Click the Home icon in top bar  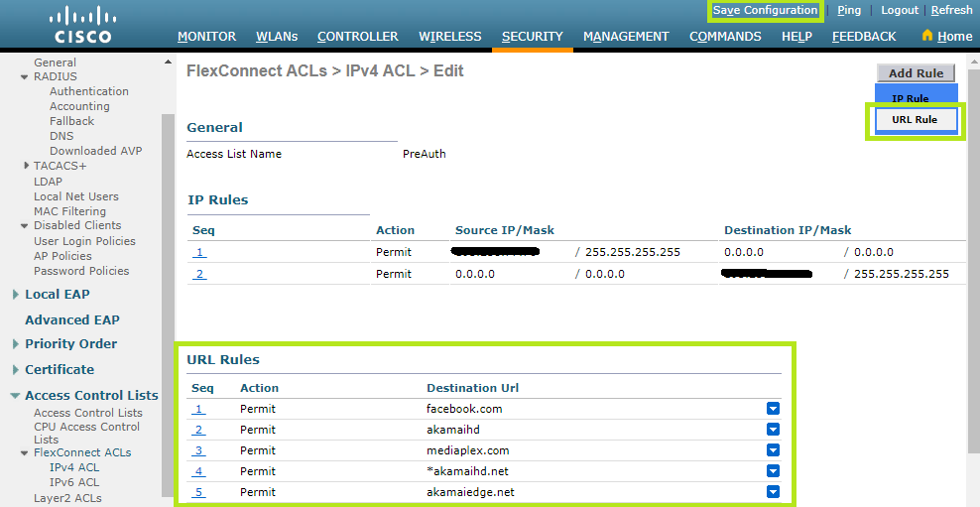coord(927,36)
